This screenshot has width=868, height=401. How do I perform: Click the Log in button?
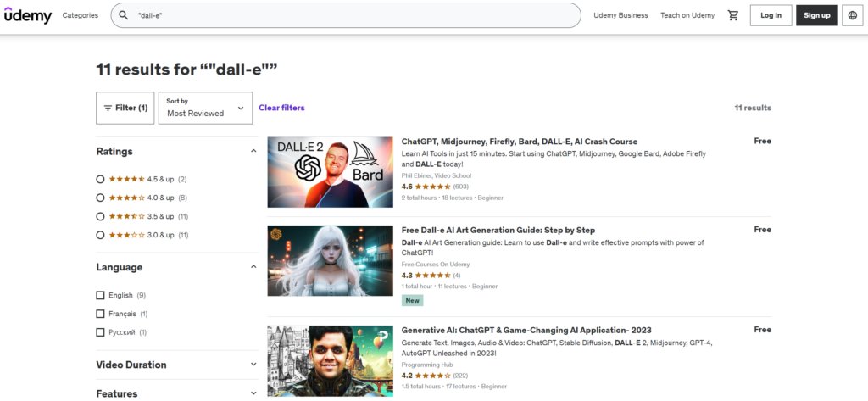pos(771,15)
